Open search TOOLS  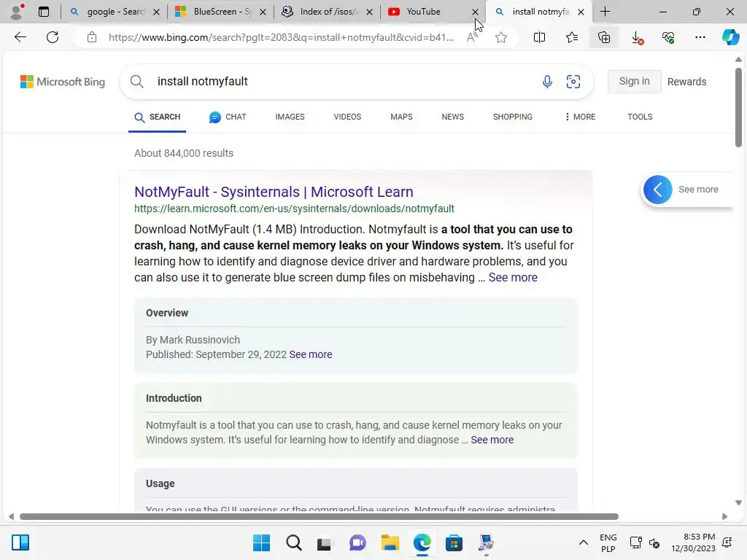640,117
